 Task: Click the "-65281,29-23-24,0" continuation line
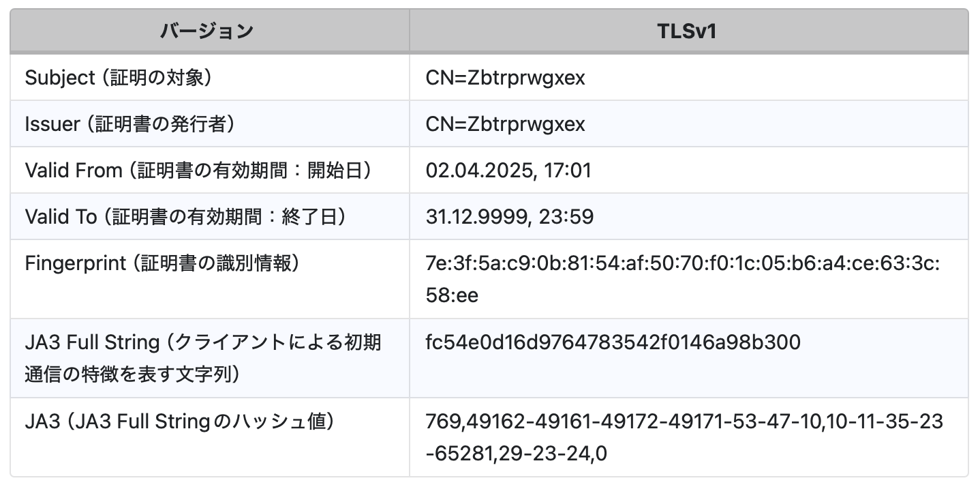pos(516,453)
